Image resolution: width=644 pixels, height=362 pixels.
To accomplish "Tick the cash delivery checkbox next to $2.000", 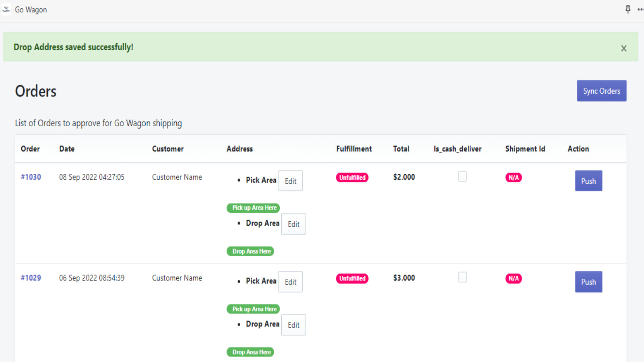I will coord(462,176).
